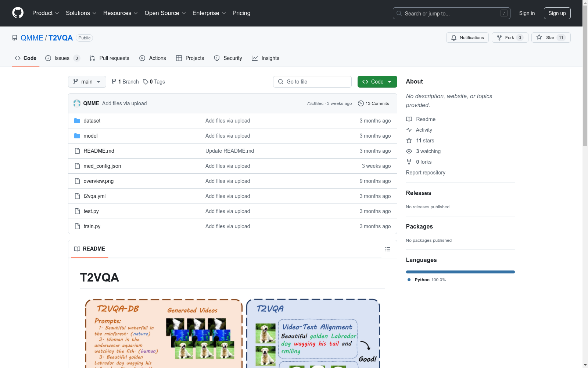
Task: Switch to the Security tab
Action: point(228,58)
